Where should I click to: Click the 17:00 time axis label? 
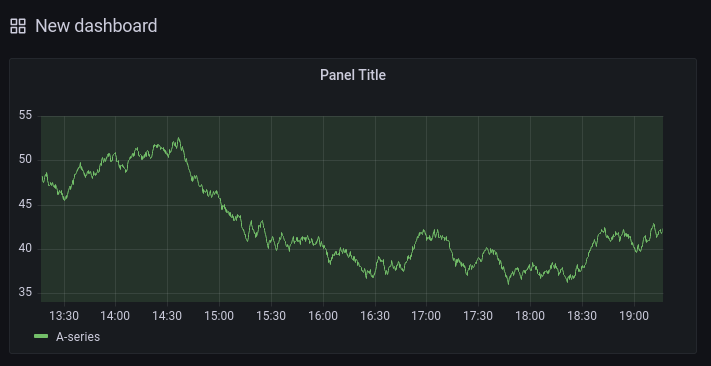tap(426, 316)
